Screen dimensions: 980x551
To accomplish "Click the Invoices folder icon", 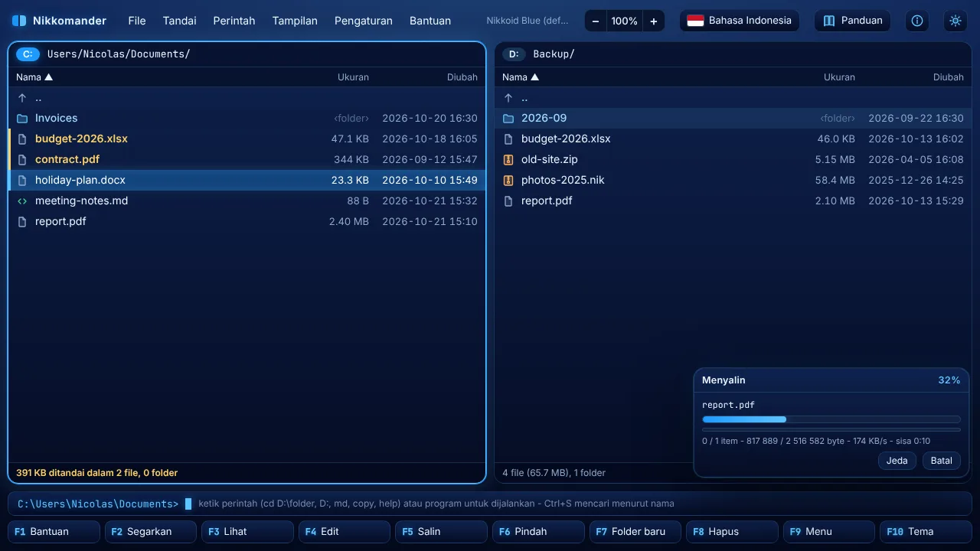I will click(22, 119).
